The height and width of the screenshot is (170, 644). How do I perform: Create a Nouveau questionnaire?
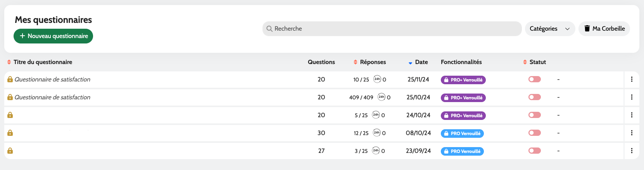54,36
